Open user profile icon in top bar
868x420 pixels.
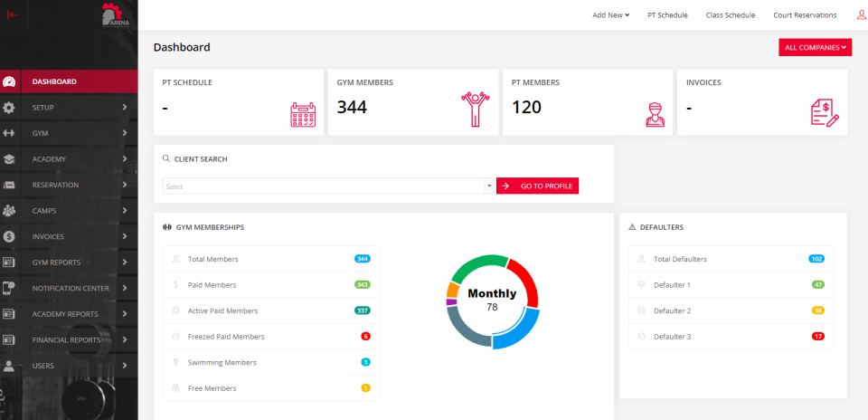click(860, 14)
